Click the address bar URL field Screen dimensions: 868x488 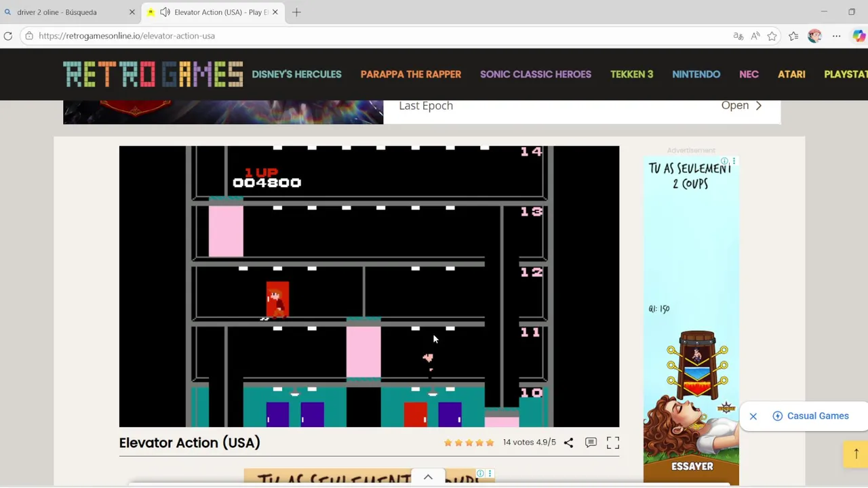tap(380, 36)
